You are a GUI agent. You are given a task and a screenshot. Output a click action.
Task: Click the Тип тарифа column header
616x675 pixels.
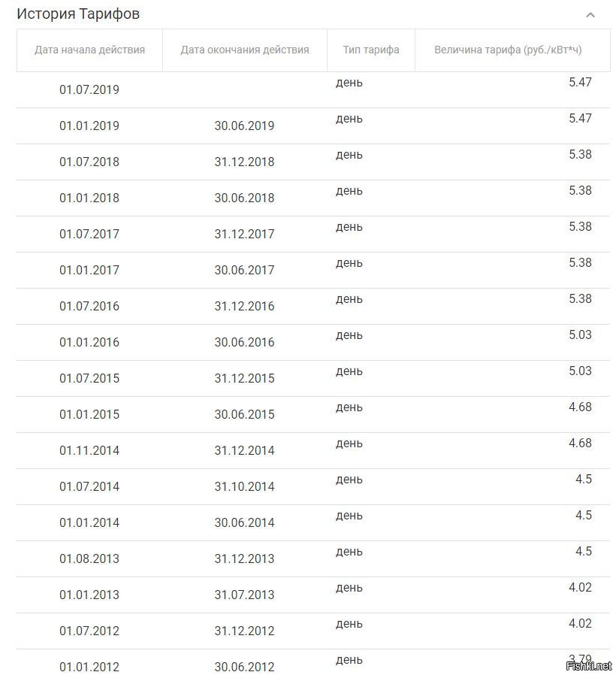coord(371,50)
